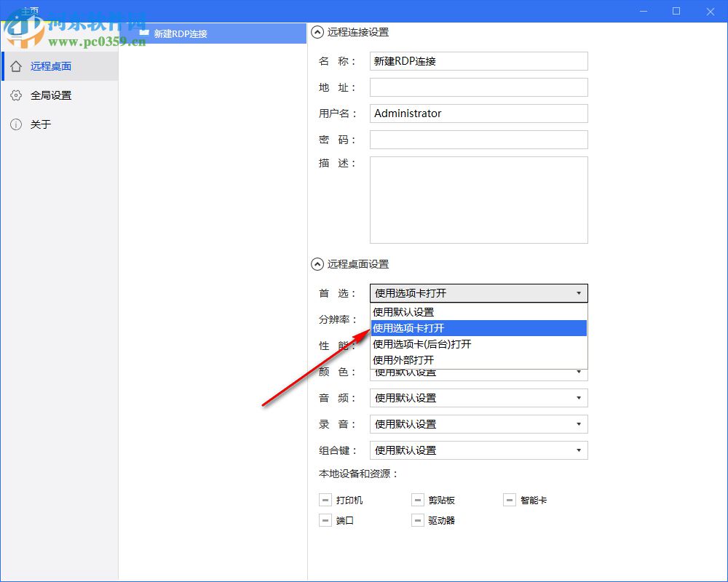Click the Administrator username field
Image resolution: width=728 pixels, height=582 pixels.
coord(478,113)
